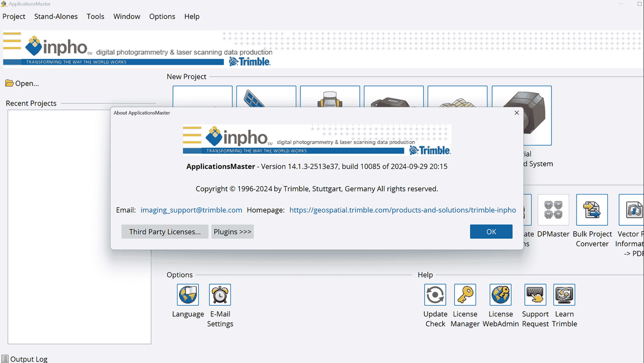Open the Stand-Alones menu
Viewport: 644px width, 363px height.
coord(56,16)
